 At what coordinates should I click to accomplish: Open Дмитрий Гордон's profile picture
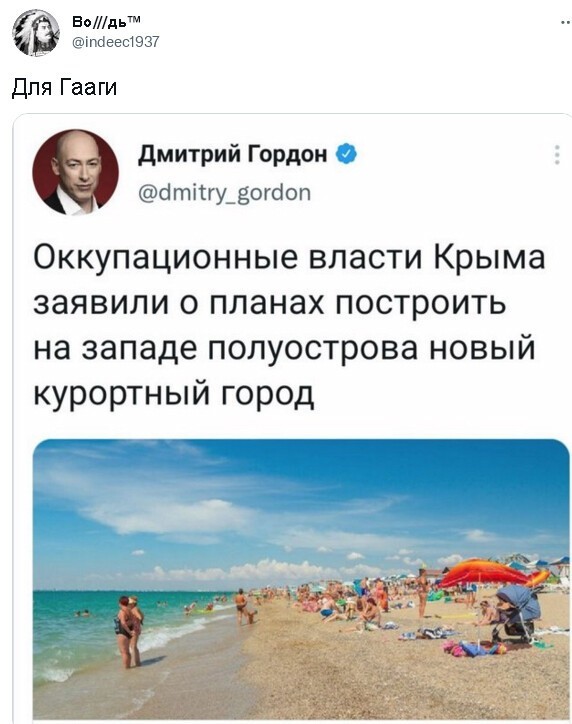pyautogui.click(x=75, y=172)
